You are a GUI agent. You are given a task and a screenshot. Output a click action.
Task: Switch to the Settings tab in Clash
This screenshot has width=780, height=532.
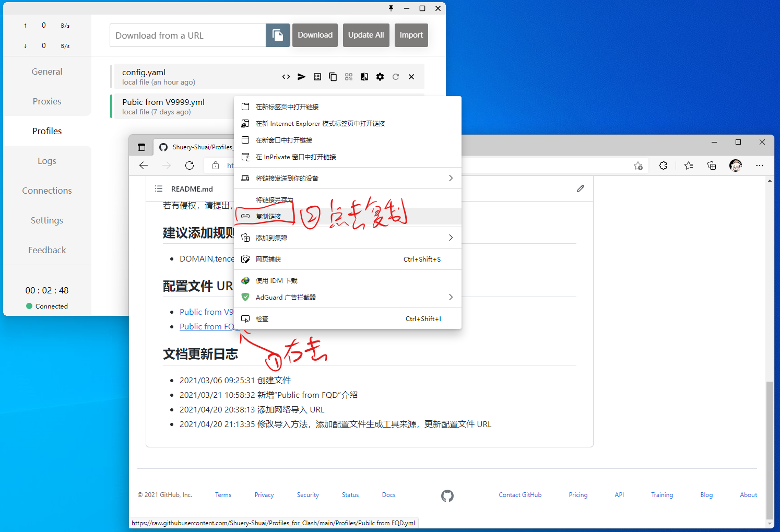47,220
